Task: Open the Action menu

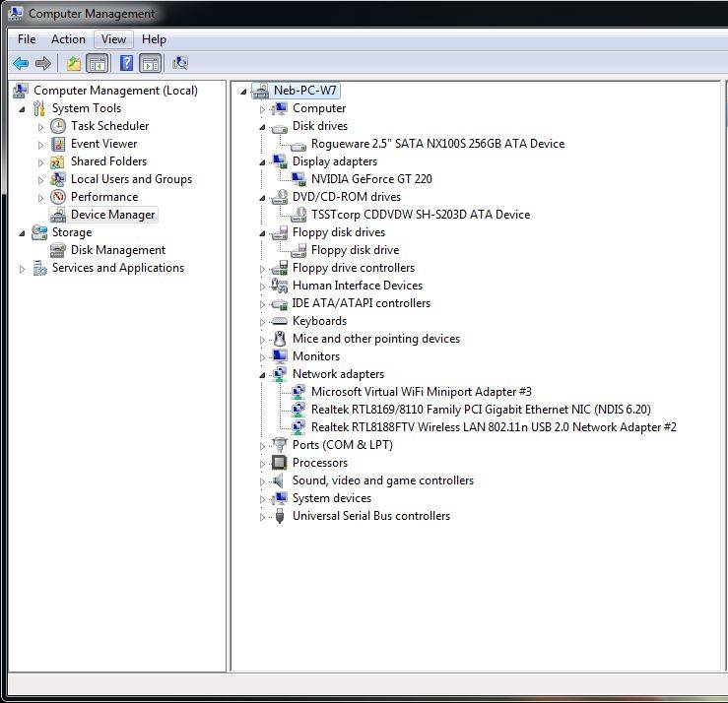Action: (68, 39)
